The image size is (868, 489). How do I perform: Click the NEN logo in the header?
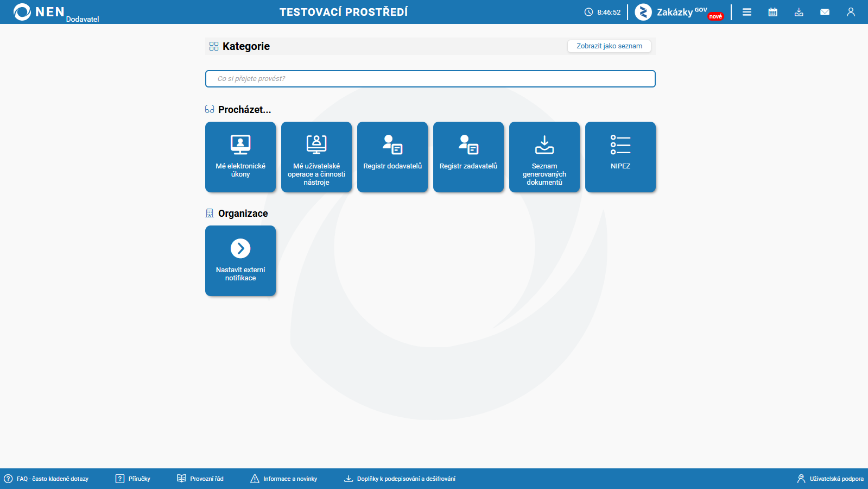tap(39, 12)
